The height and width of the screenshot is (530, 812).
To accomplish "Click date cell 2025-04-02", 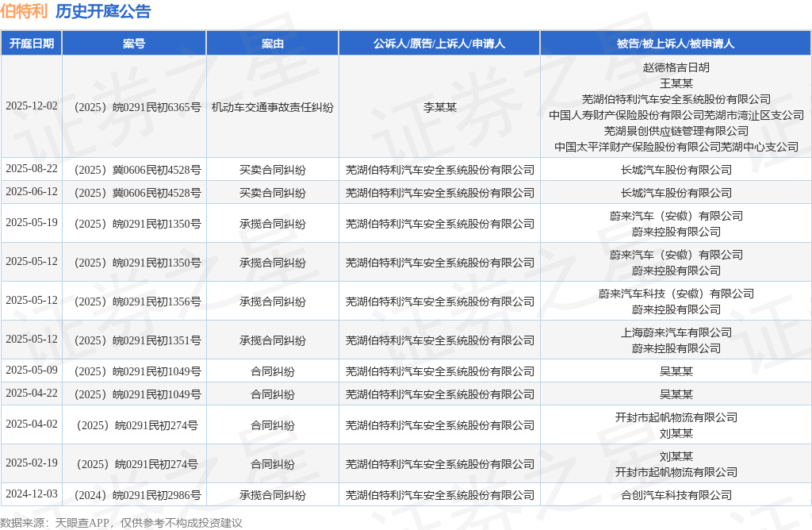I will coord(32,424).
